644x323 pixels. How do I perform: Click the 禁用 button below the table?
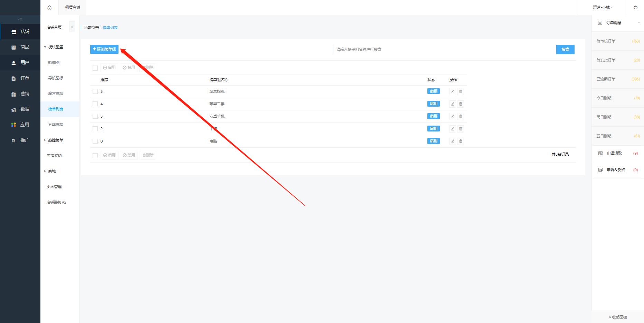(129, 155)
